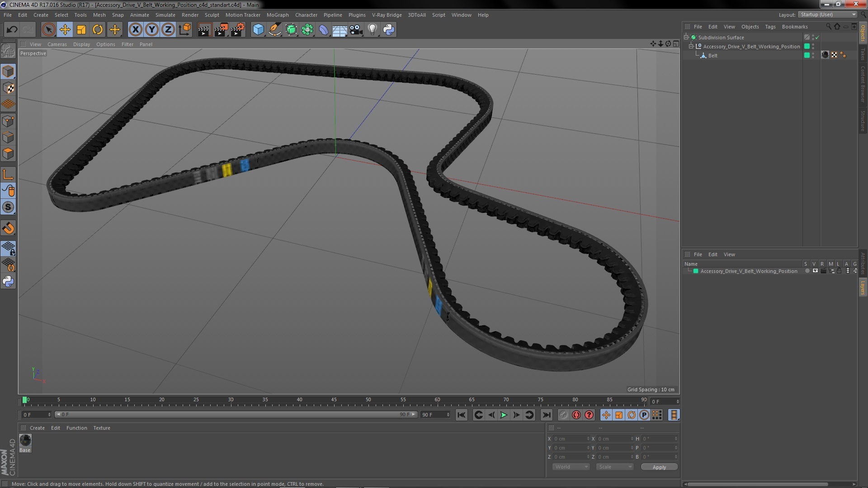This screenshot has width=868, height=488.
Task: Open the viewport Cameras menu
Action: pos(57,44)
